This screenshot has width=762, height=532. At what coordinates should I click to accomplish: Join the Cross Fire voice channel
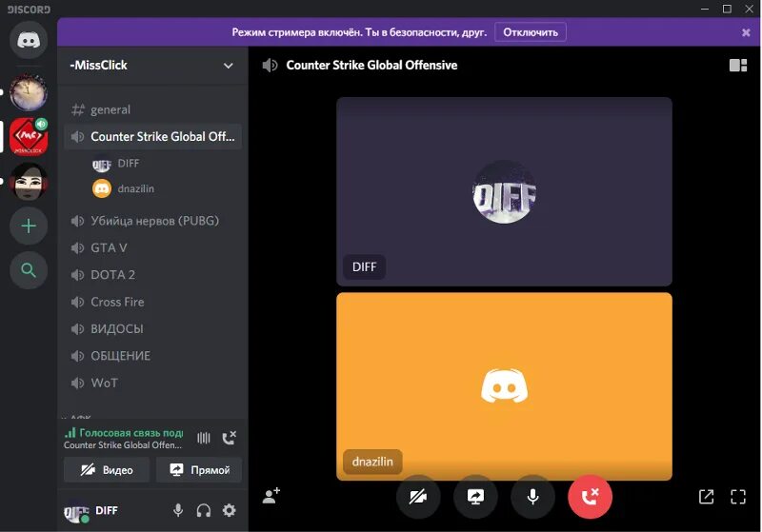[x=152, y=302]
